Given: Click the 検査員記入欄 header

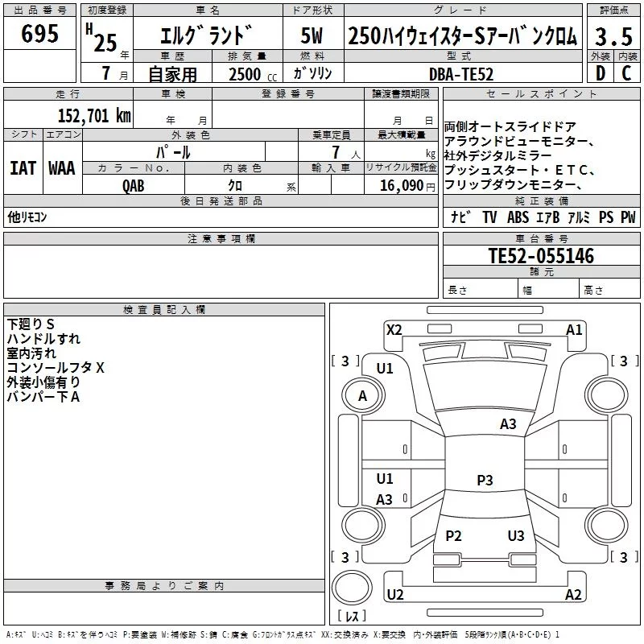Looking at the screenshot, I should click(x=164, y=310).
